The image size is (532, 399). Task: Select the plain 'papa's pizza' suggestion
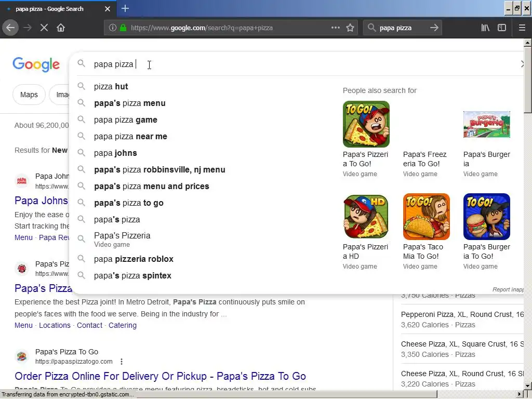[117, 220]
